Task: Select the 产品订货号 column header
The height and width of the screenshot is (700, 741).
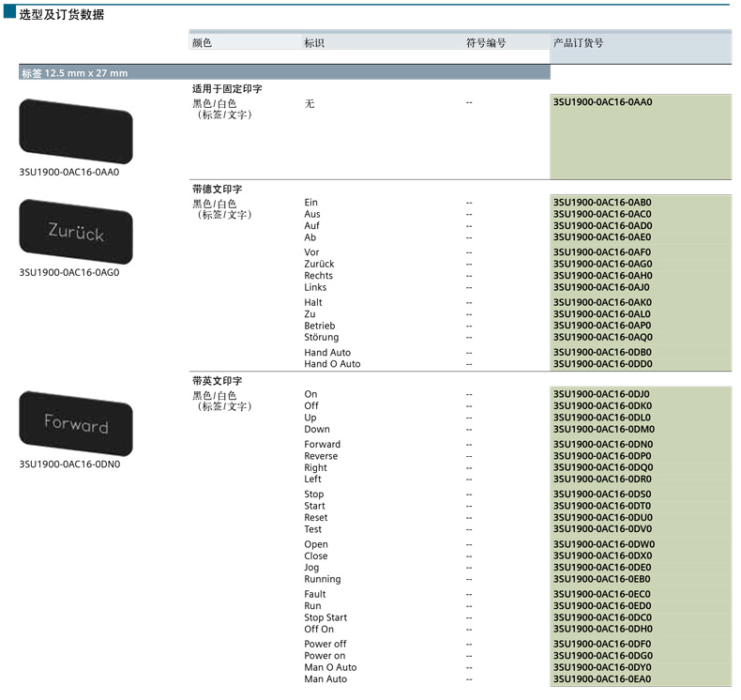Action: coord(579,43)
